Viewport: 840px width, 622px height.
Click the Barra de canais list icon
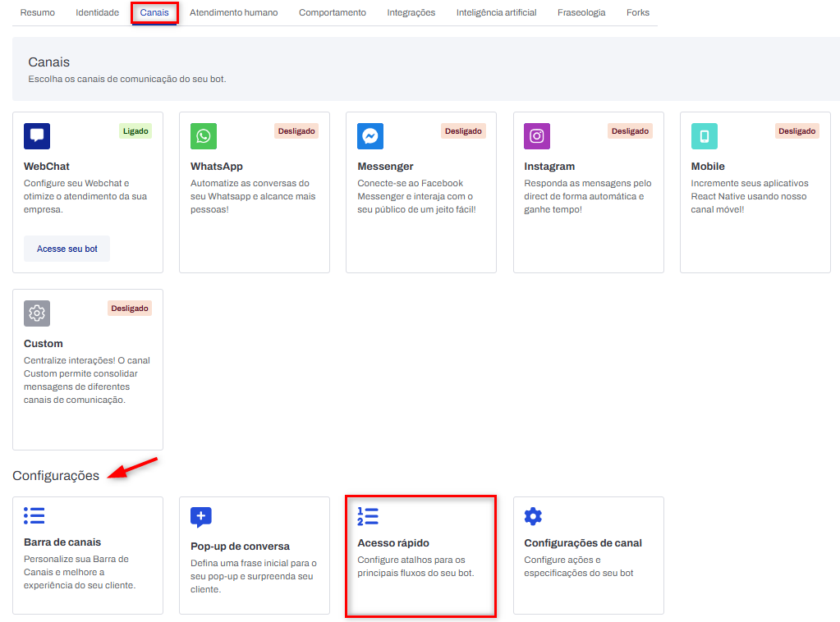pos(34,515)
